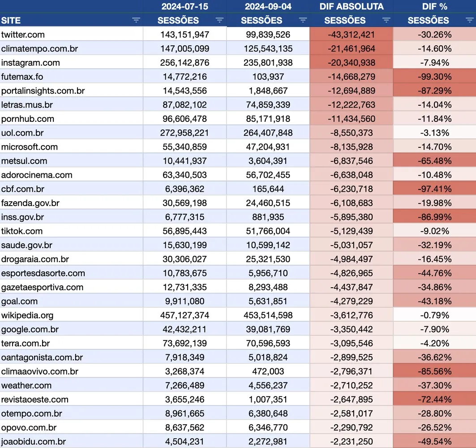The height and width of the screenshot is (448, 476).
Task: Click the filter icon beside the SITE label
Action: click(x=136, y=20)
